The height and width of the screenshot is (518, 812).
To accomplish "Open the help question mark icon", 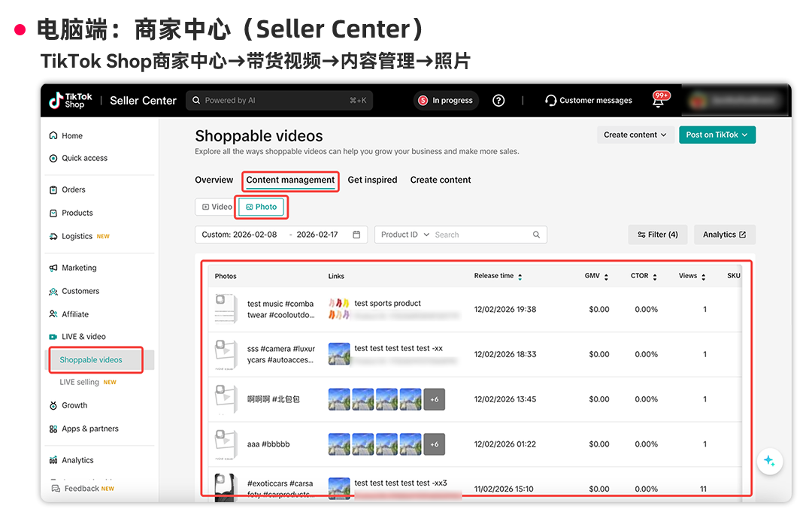I will [498, 101].
